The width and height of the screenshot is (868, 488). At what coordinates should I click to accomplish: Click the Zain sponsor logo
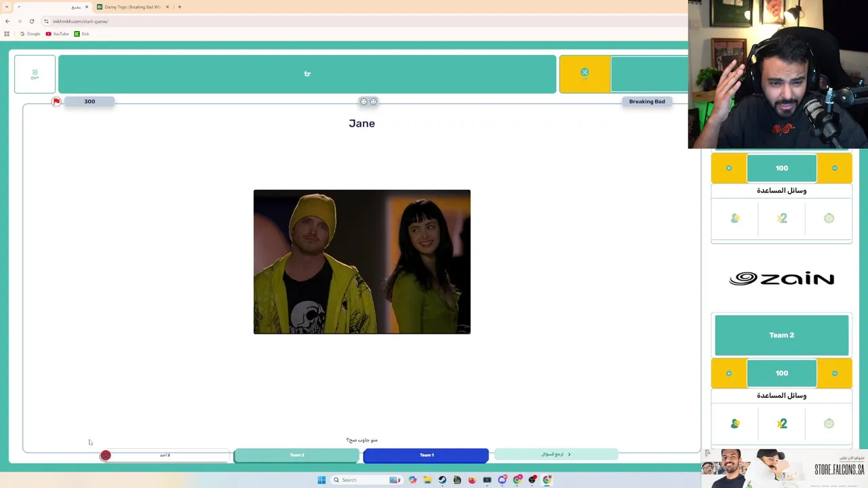coord(782,279)
